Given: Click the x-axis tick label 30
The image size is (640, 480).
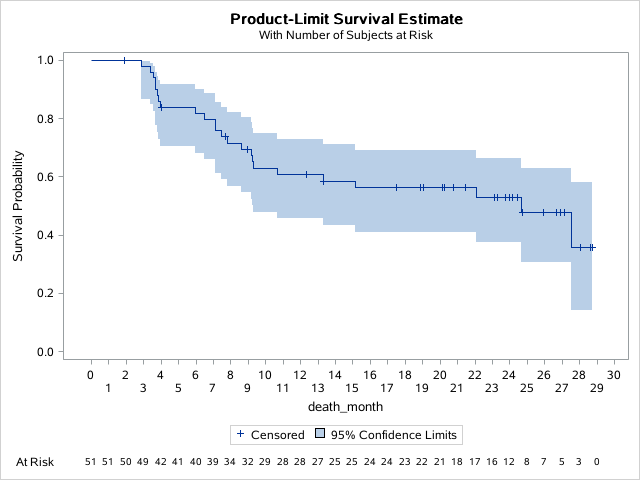Looking at the screenshot, I should click(613, 375).
